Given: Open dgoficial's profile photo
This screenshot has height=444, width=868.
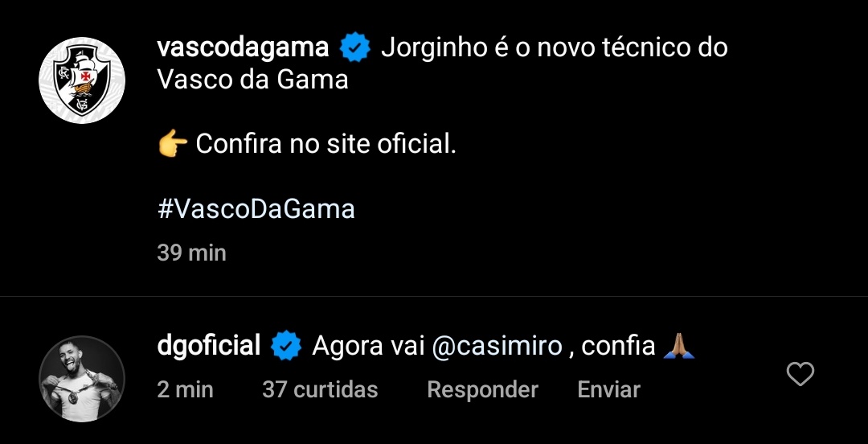Looking at the screenshot, I should click(82, 378).
